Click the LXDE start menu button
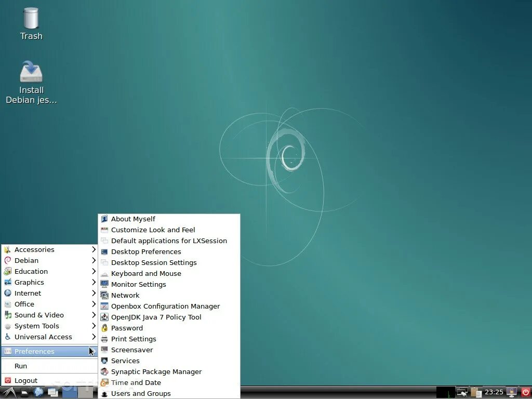This screenshot has width=532, height=399. pos(8,393)
